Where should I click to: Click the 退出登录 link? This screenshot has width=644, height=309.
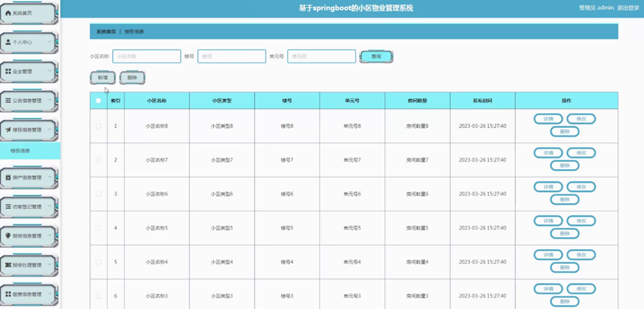click(629, 8)
